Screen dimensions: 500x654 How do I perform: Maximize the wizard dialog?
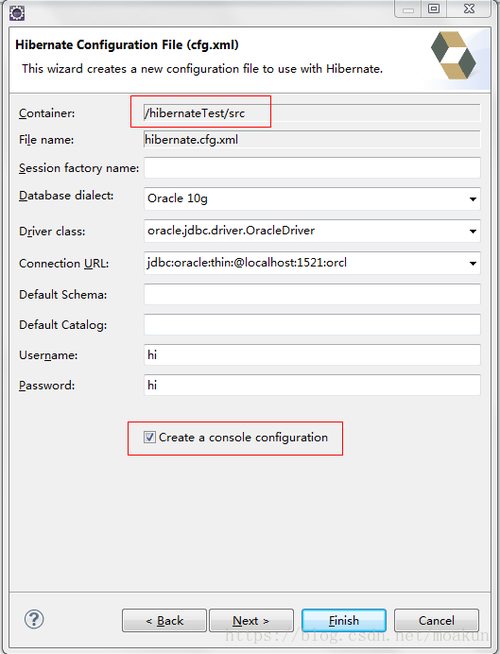point(434,9)
